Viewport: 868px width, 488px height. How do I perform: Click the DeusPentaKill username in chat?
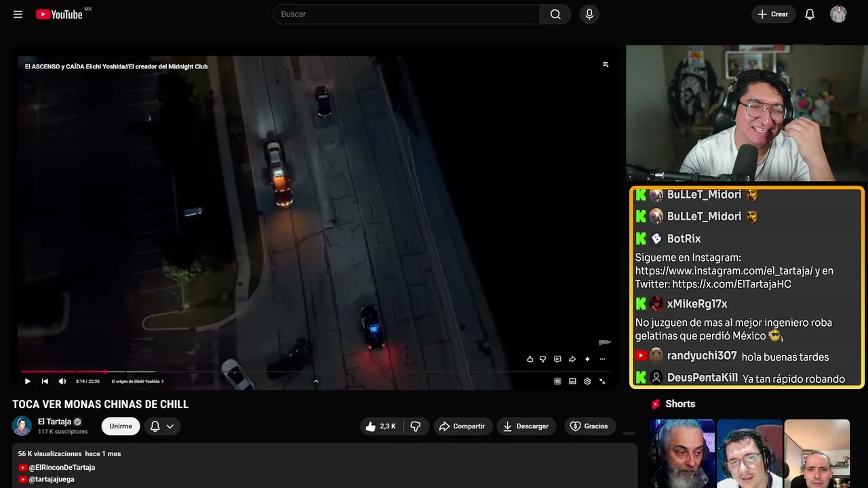coord(703,378)
